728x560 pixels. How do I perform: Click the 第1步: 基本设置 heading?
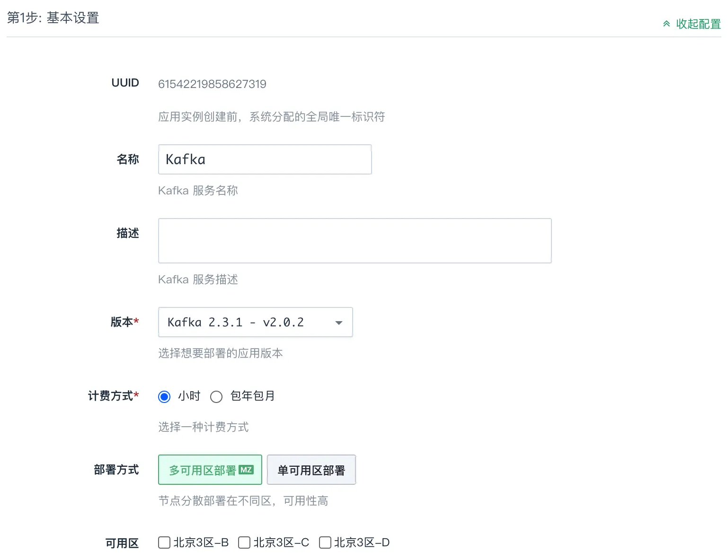(53, 18)
